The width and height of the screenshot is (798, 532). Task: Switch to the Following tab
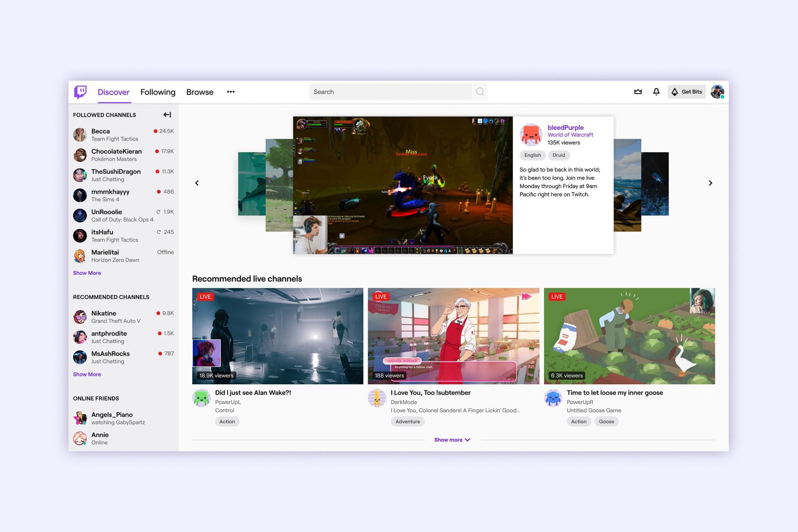coord(158,92)
